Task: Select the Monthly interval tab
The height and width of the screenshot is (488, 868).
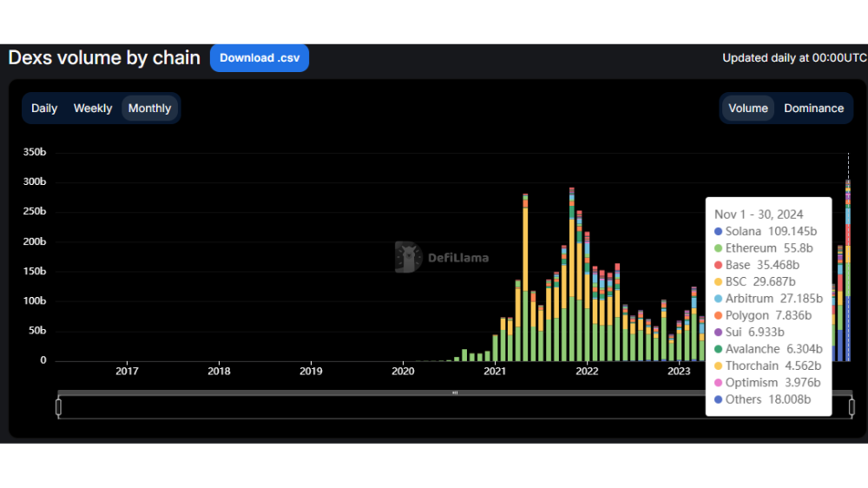Action: tap(149, 108)
